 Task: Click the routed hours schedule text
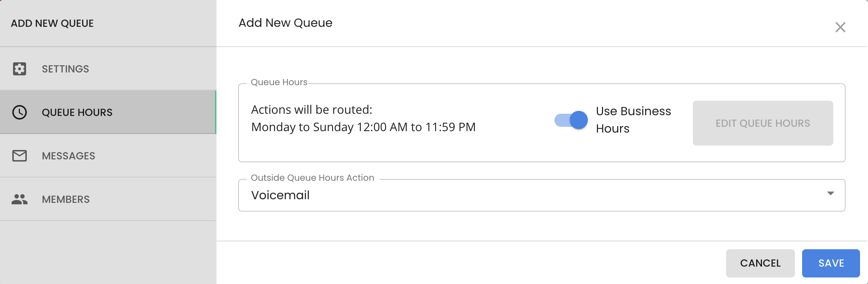click(x=363, y=127)
